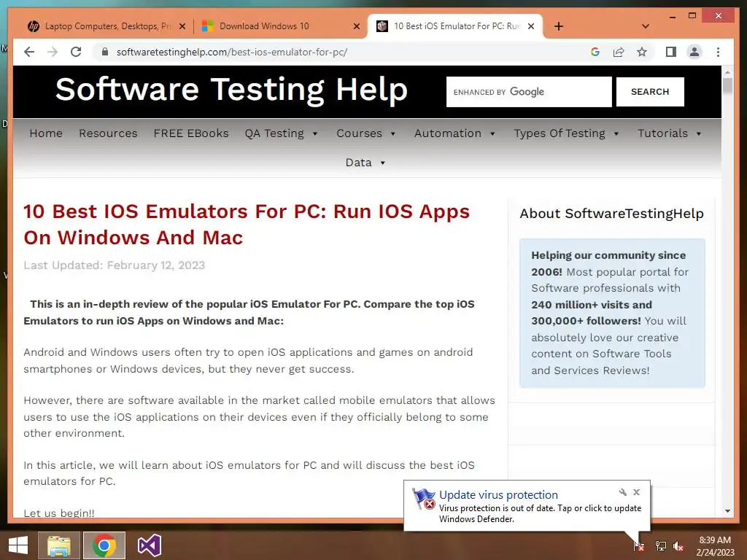Click the Google icon in the address bar

point(595,52)
